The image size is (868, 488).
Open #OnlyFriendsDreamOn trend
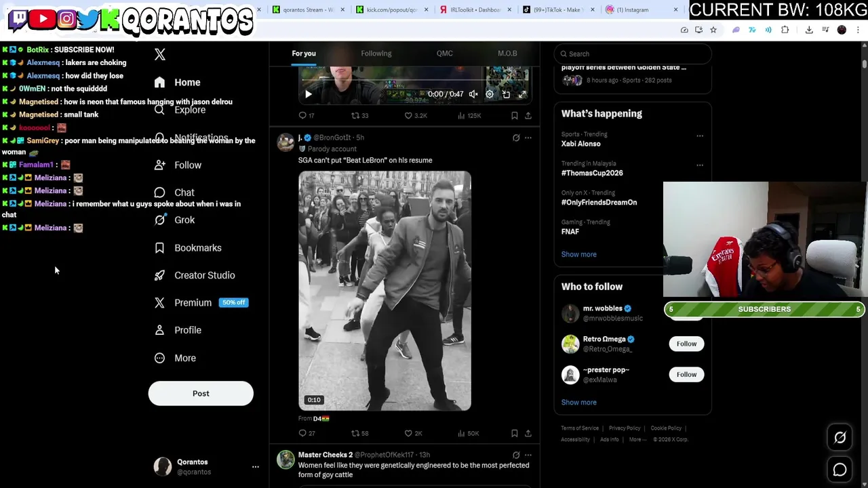coord(599,202)
